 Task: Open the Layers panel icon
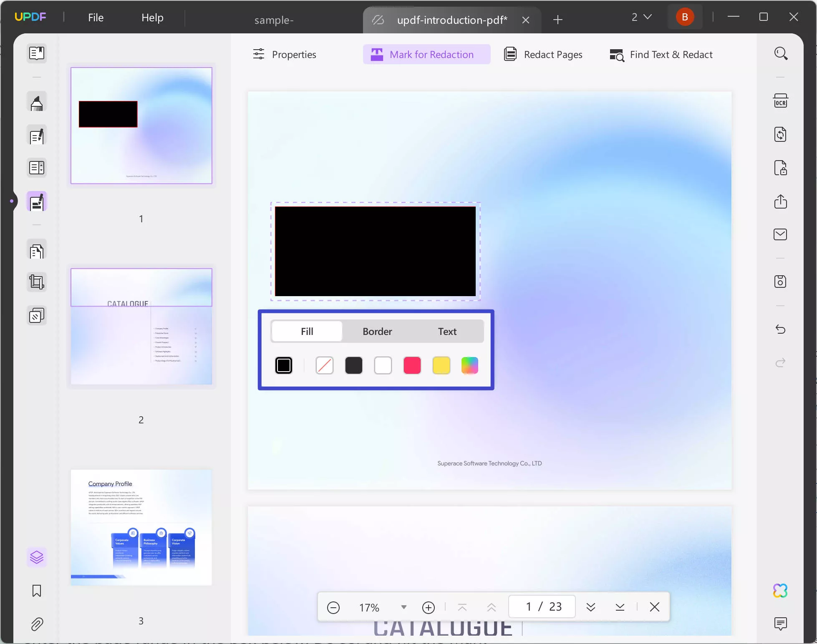point(37,557)
